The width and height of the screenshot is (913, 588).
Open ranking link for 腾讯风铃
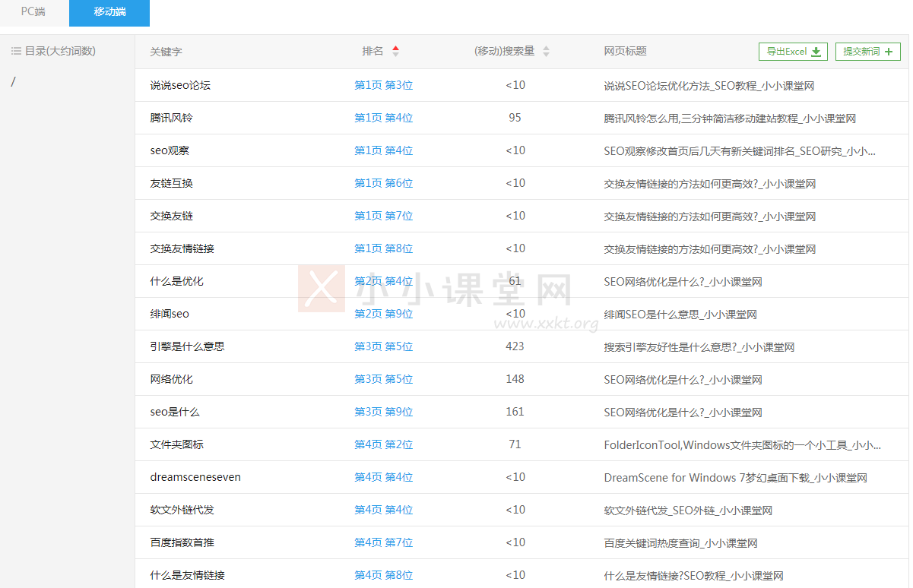[x=383, y=119]
